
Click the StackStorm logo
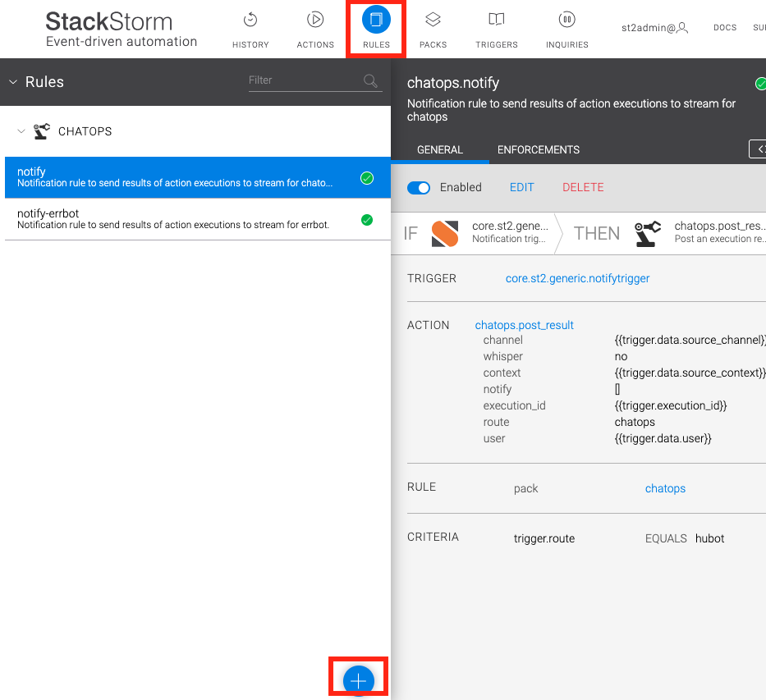coord(121,29)
